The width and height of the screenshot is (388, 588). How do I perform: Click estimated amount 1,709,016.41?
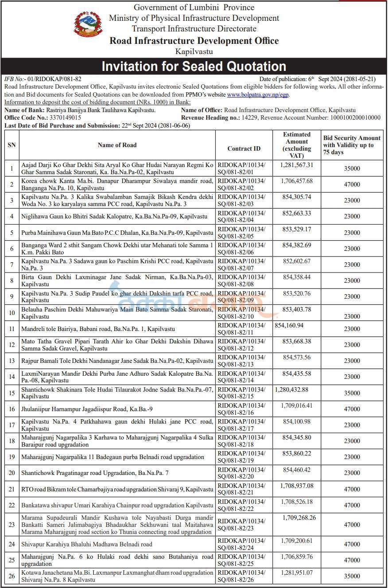point(297,405)
